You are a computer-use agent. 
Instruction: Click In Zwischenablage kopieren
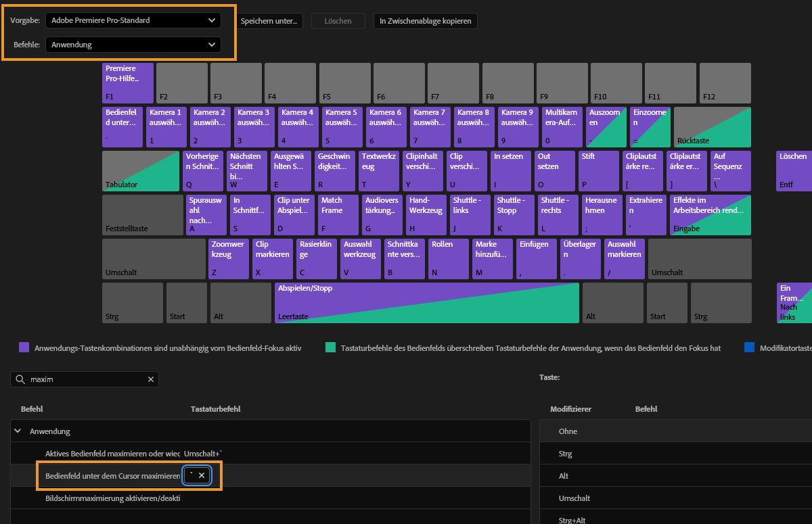[x=425, y=20]
